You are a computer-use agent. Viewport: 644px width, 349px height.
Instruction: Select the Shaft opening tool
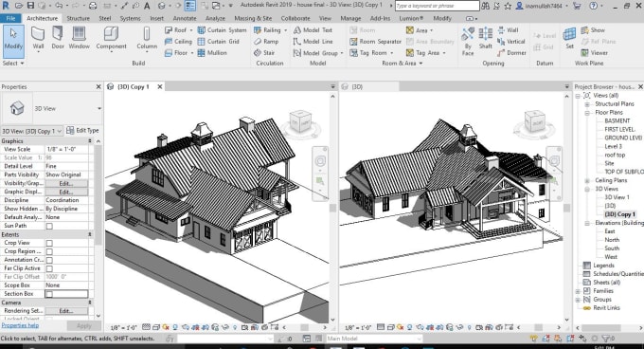pyautogui.click(x=486, y=38)
